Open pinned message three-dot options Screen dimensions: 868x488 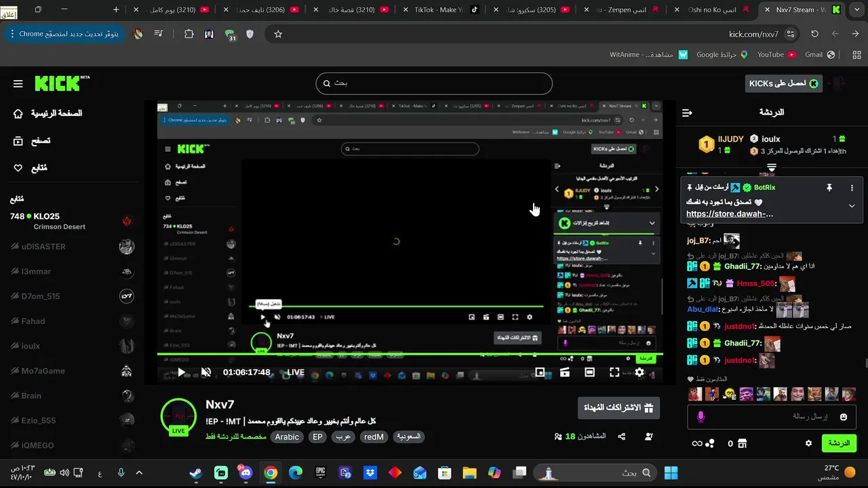[x=852, y=188]
